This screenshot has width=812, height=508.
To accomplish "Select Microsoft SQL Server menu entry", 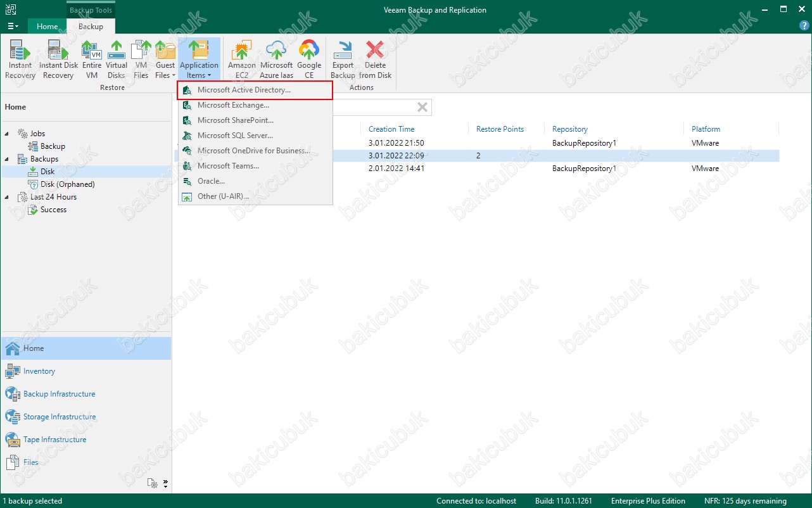I will click(x=255, y=136).
